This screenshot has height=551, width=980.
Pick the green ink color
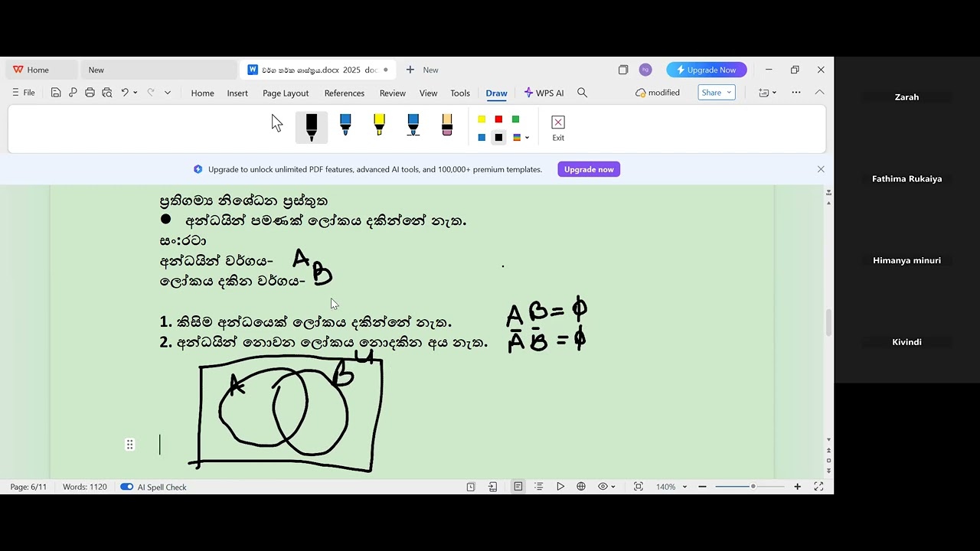pyautogui.click(x=515, y=119)
